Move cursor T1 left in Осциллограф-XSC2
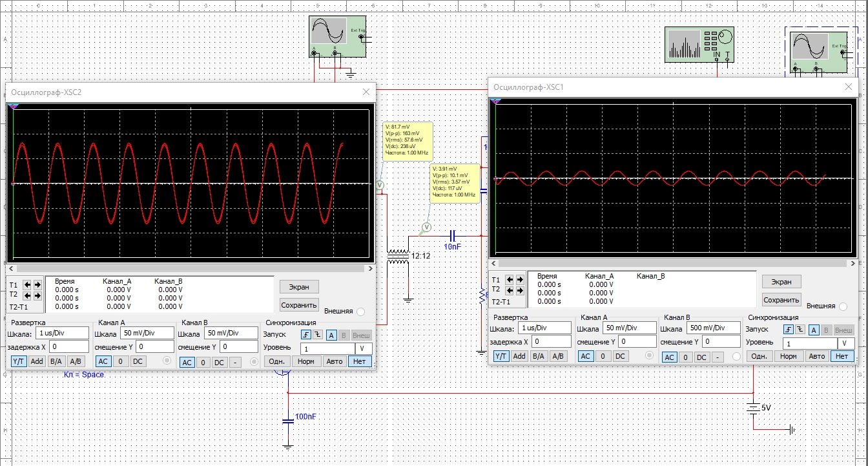 pos(28,284)
